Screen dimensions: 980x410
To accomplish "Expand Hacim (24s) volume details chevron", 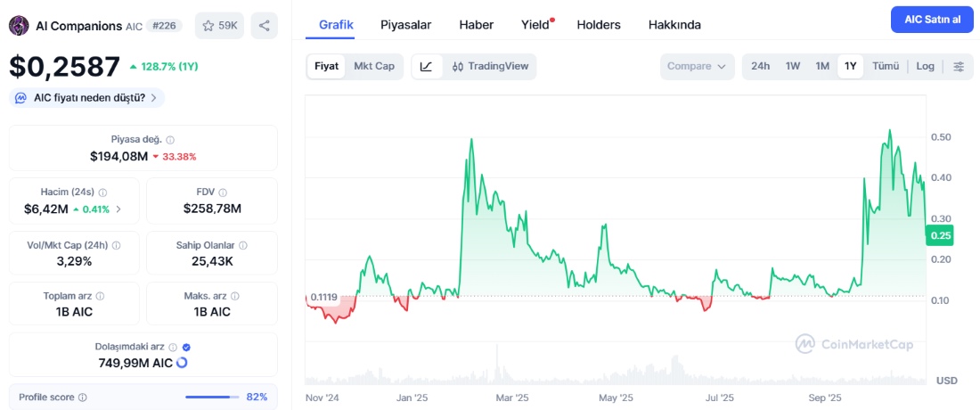I will point(119,209).
